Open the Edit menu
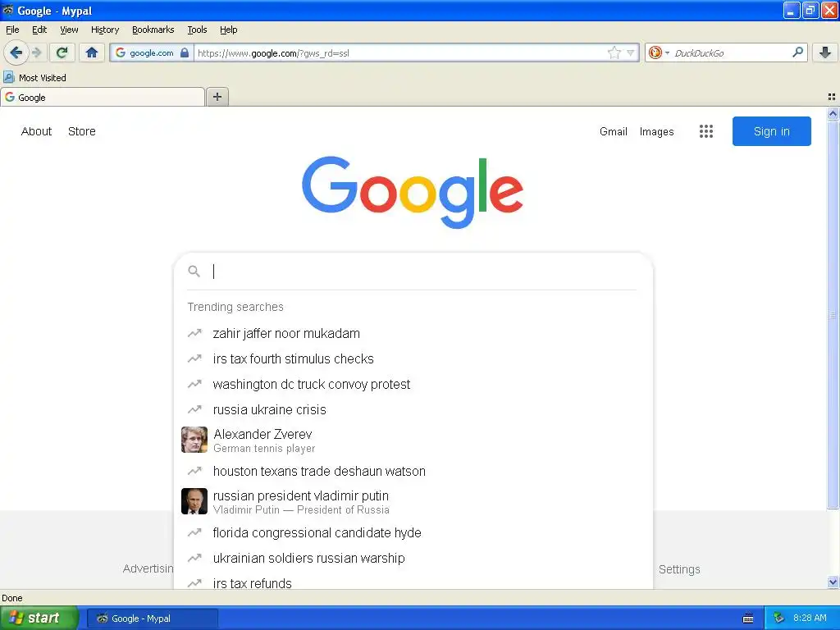This screenshot has width=840, height=630. tap(39, 30)
